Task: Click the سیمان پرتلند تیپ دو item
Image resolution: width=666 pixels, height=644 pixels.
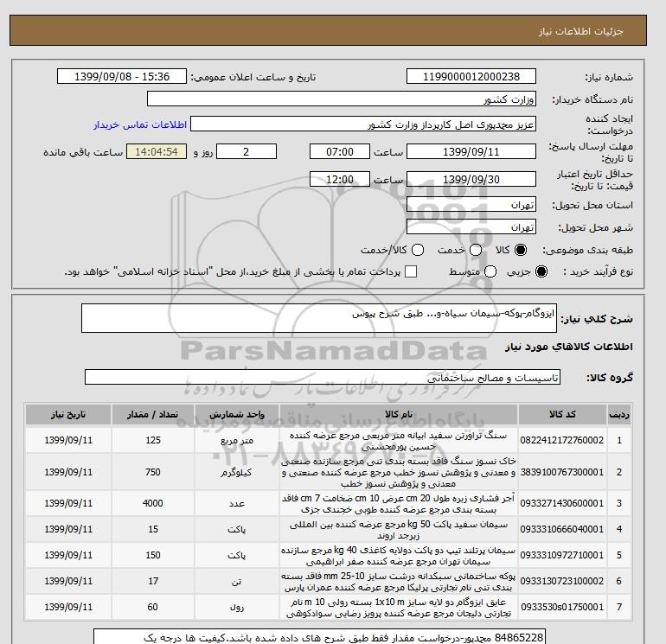Action: (399, 555)
